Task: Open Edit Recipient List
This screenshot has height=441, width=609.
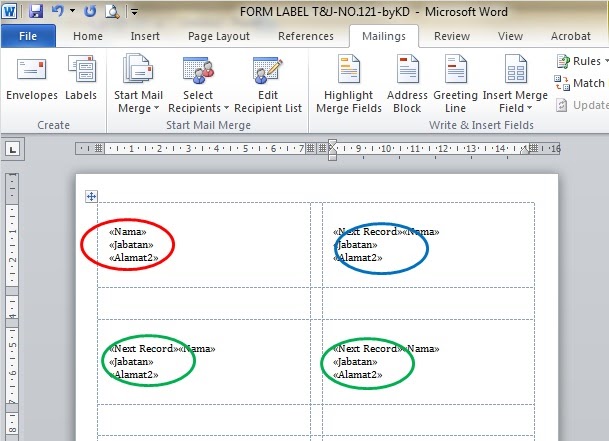Action: 268,84
